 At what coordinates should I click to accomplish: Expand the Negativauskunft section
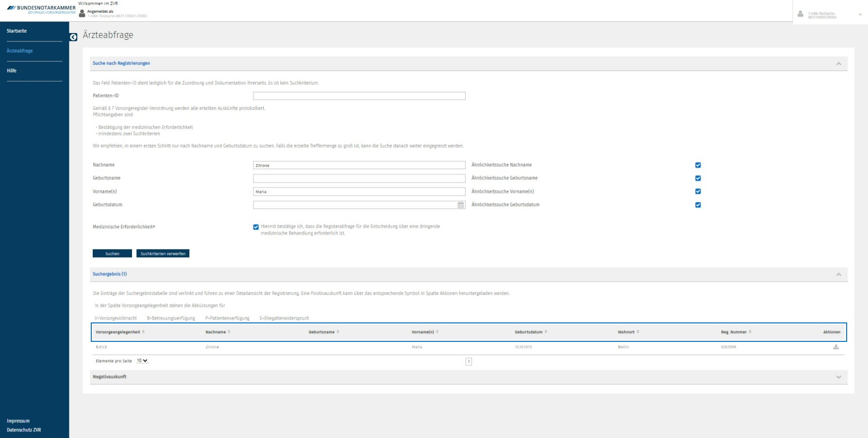point(838,377)
